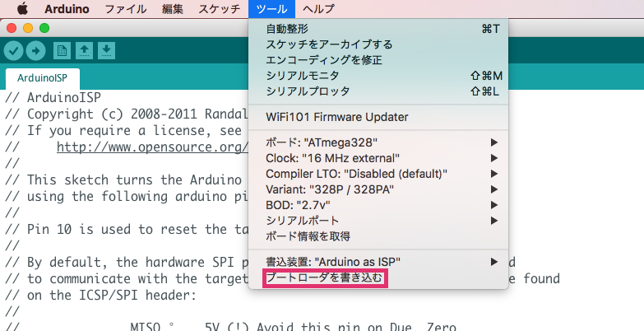Screen dimensions: 644x331
Task: Save sketch using the down-arrow icon
Action: coord(106,50)
